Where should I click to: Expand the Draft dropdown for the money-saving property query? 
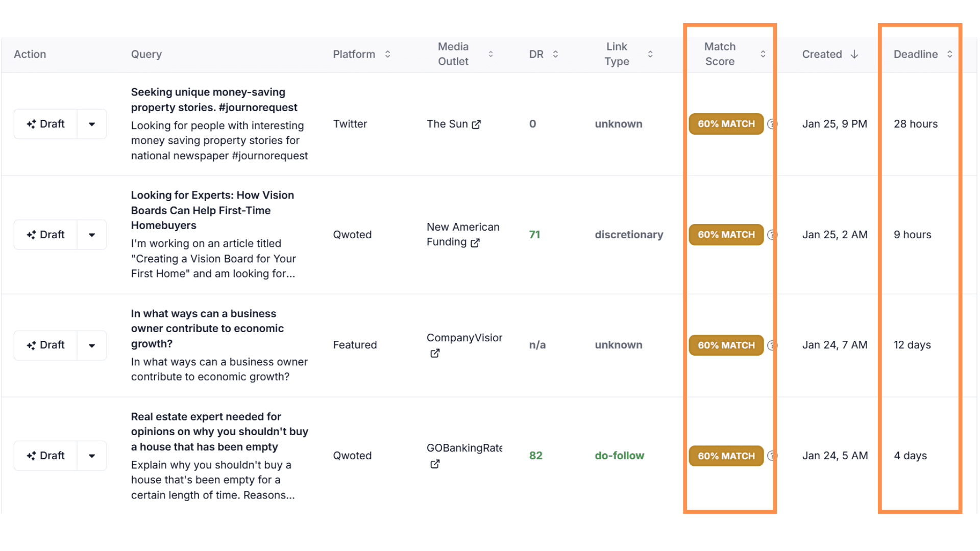(x=92, y=124)
